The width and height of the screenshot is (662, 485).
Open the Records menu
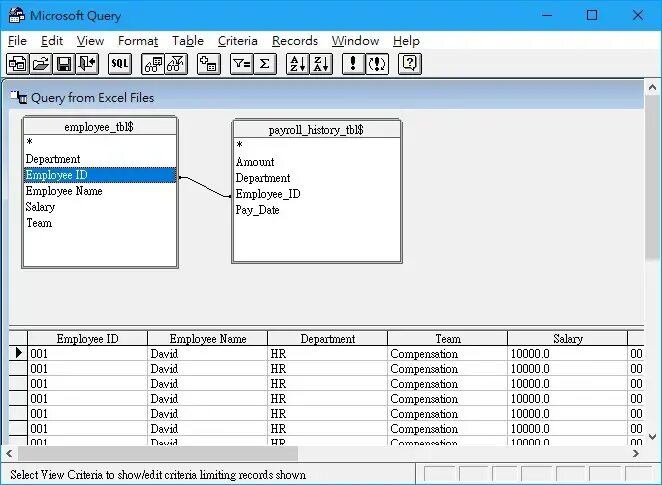[x=295, y=41]
